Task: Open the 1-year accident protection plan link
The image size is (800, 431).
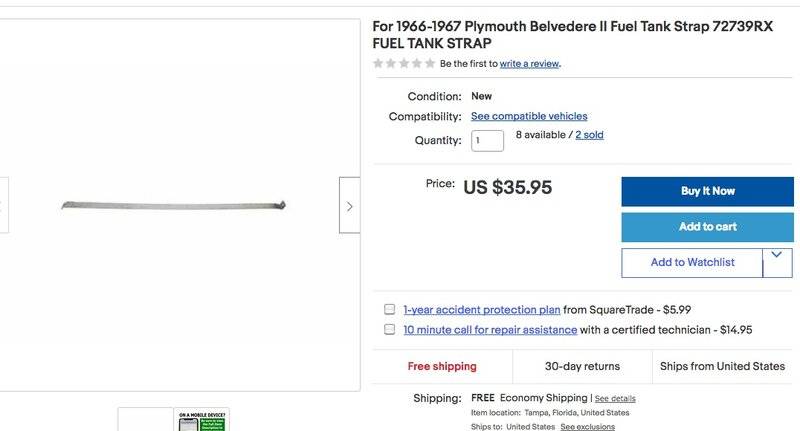Action: pos(482,310)
